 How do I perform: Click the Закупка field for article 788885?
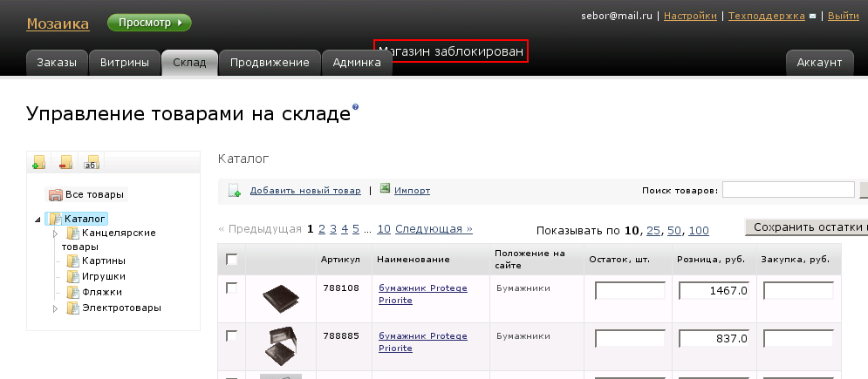tap(799, 338)
